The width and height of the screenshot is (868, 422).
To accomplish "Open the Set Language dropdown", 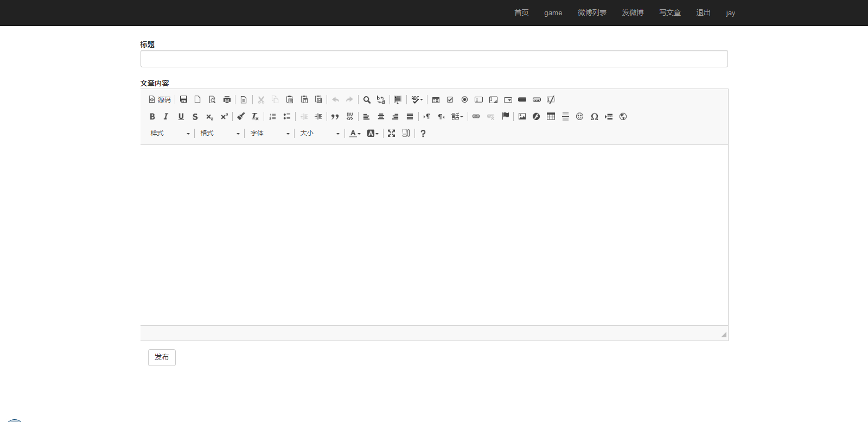I will click(457, 117).
